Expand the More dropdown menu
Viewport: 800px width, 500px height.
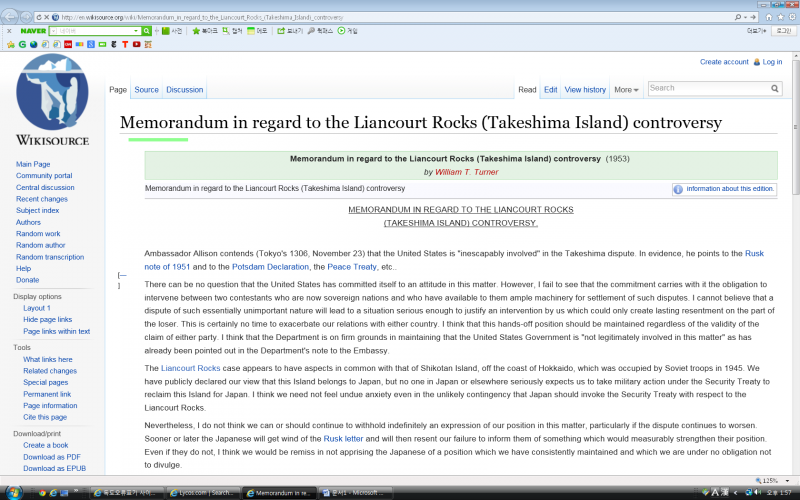626,90
